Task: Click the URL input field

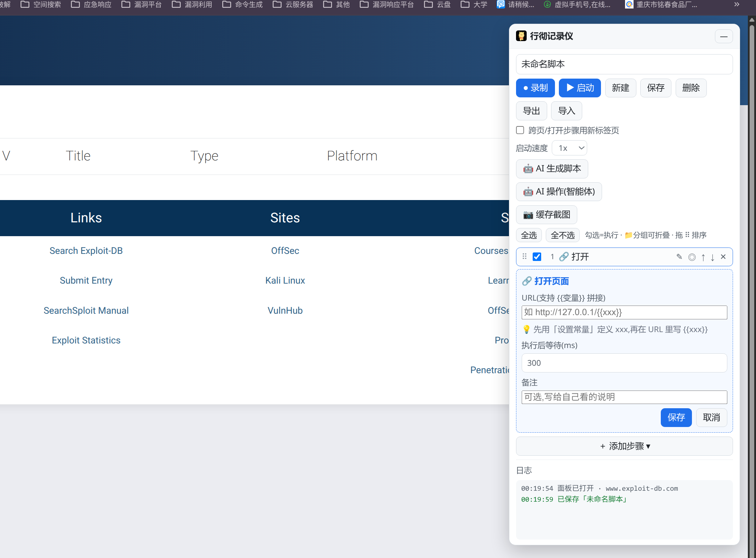Action: (624, 312)
